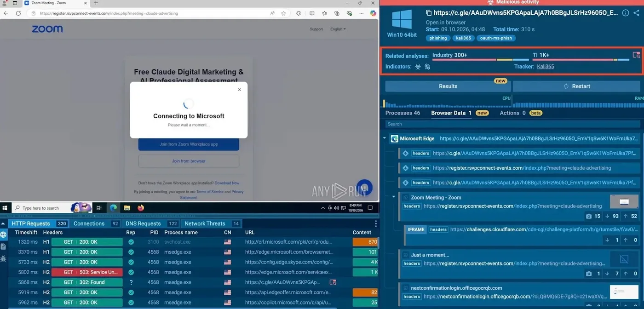Switch to the Processes 46 tab
The image size is (644, 309).
pyautogui.click(x=402, y=113)
